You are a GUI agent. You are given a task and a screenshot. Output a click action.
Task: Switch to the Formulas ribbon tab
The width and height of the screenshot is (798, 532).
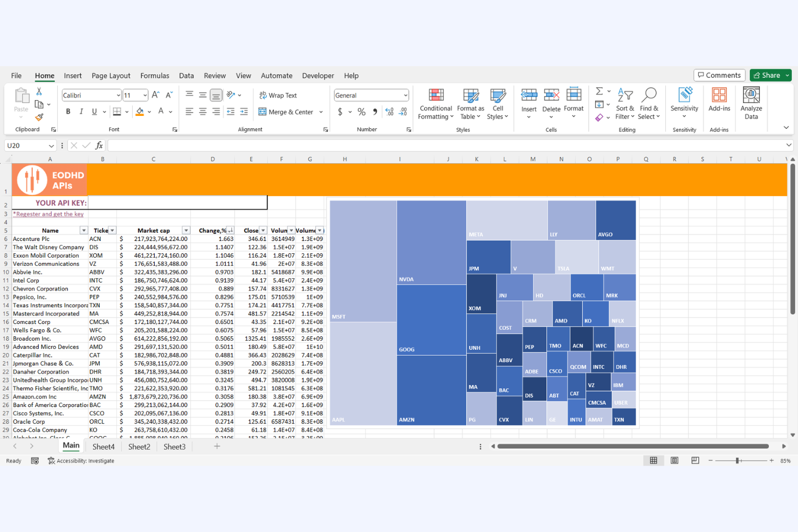[155, 75]
